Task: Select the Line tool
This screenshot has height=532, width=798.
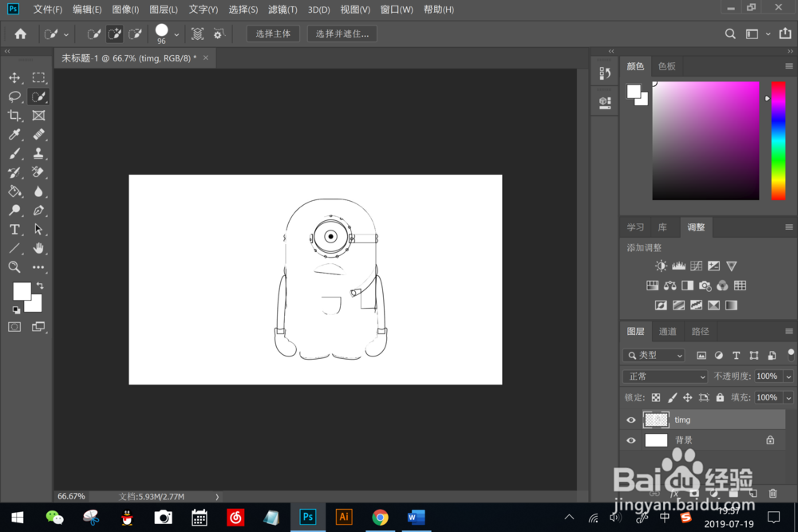Action: [14, 248]
